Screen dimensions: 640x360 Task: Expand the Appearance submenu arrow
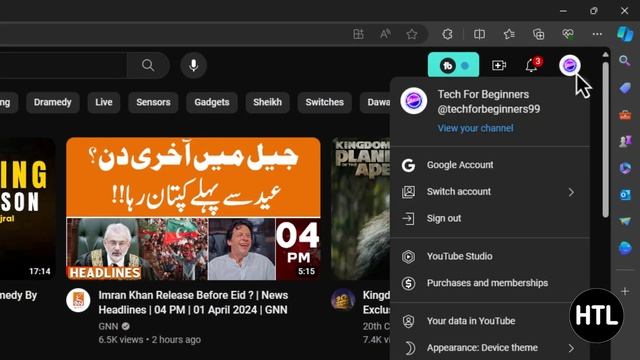[571, 348]
